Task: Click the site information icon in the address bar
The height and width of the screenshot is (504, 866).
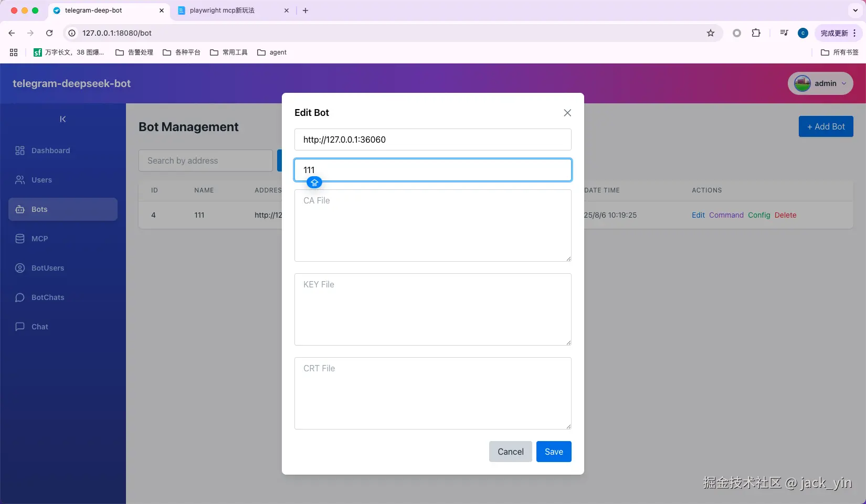Action: point(72,33)
